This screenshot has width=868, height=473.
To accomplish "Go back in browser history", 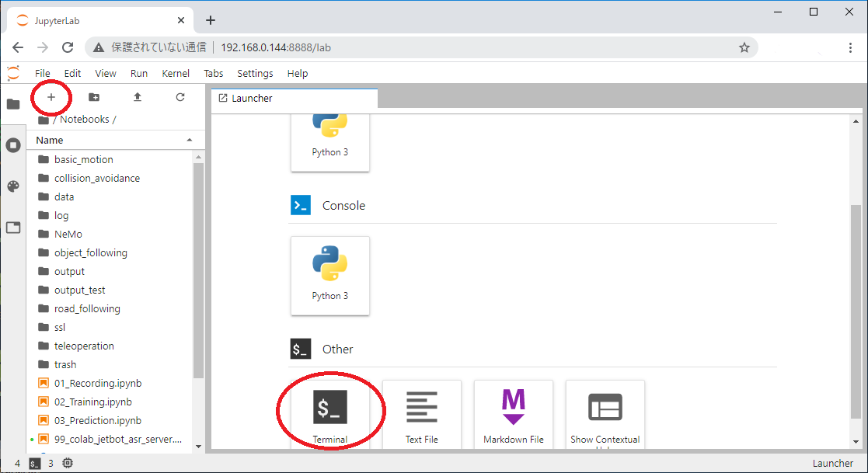I will click(18, 47).
